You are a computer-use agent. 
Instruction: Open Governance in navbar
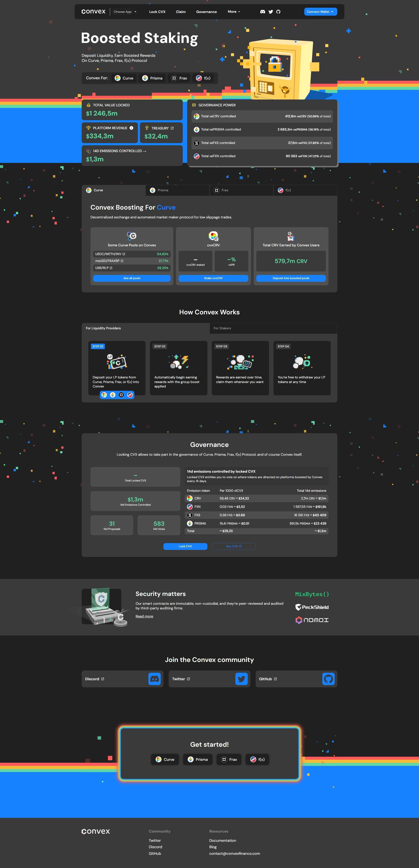(x=206, y=12)
